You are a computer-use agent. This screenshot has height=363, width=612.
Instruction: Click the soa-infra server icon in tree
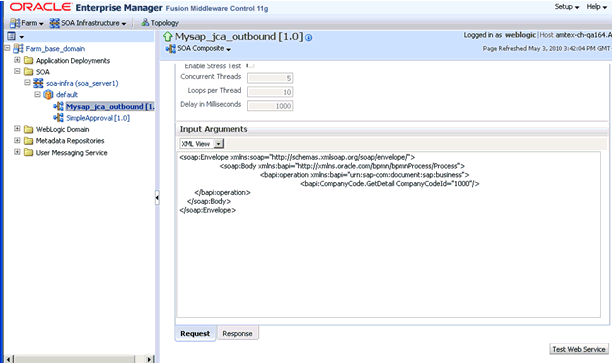(x=38, y=83)
